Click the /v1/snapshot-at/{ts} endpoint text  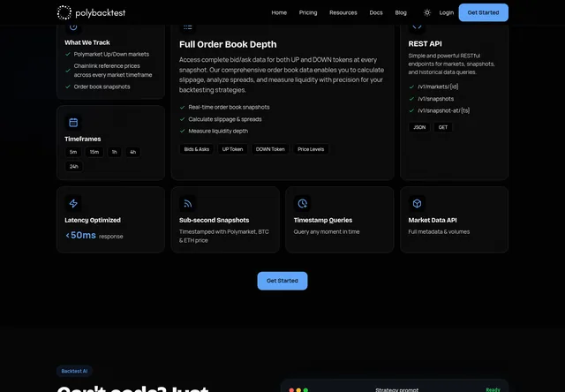(x=443, y=110)
